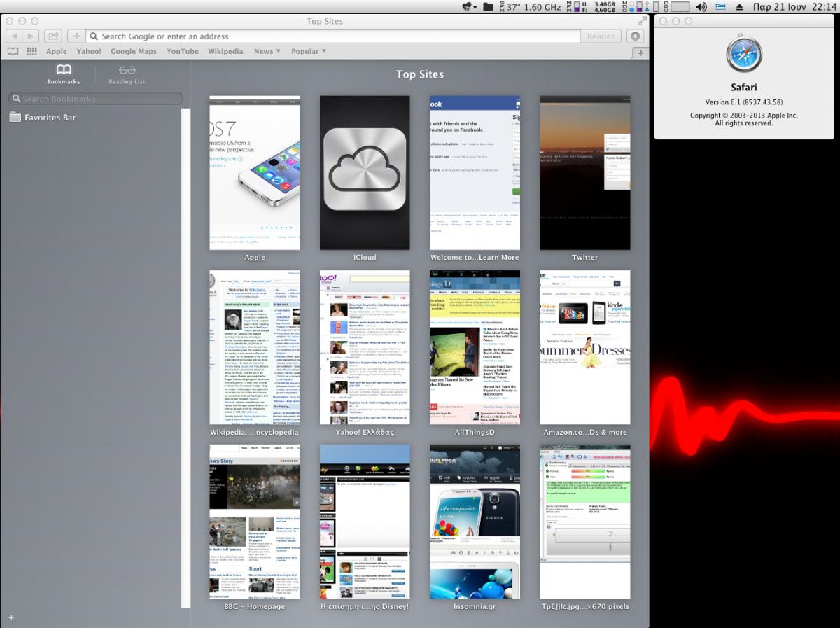Image resolution: width=840 pixels, height=628 pixels.
Task: Add a bookmark folder with sidebar plus button
Action: (11, 617)
